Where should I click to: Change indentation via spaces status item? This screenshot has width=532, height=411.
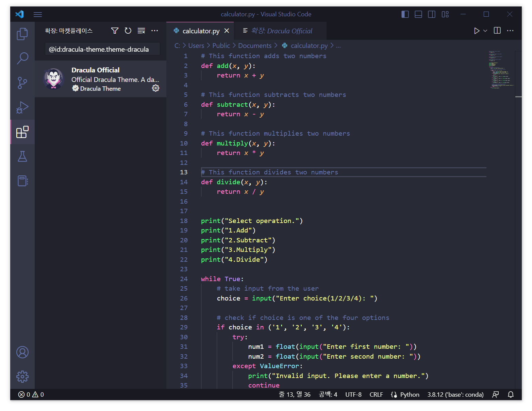click(x=328, y=395)
